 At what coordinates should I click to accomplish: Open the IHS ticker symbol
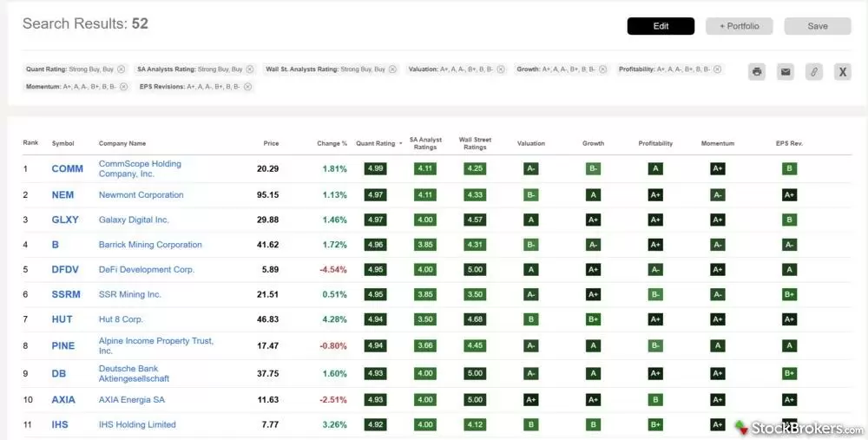[60, 424]
